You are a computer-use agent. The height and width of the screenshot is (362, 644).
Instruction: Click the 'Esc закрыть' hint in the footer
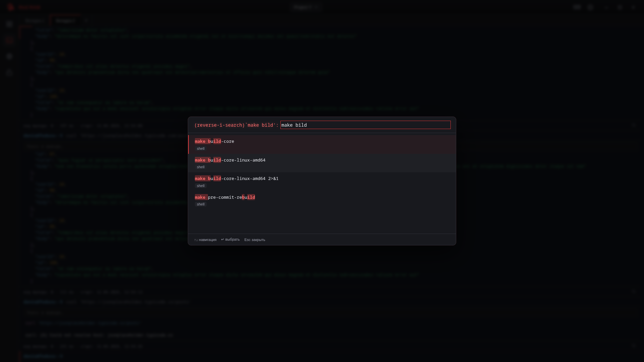(x=255, y=240)
